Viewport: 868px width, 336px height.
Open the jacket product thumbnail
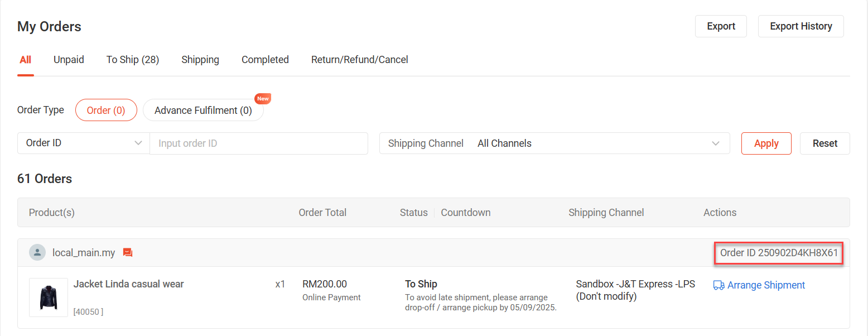49,297
